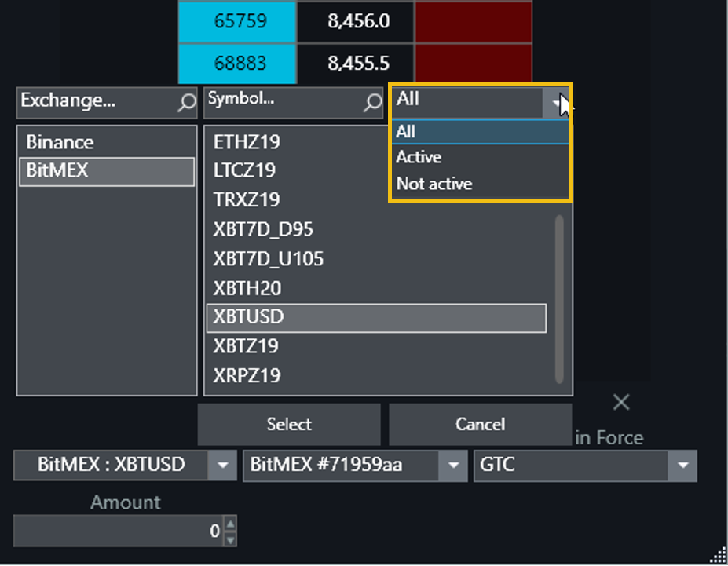The width and height of the screenshot is (728, 566).
Task: Click the 8,456.0 price cell
Action: pos(356,21)
